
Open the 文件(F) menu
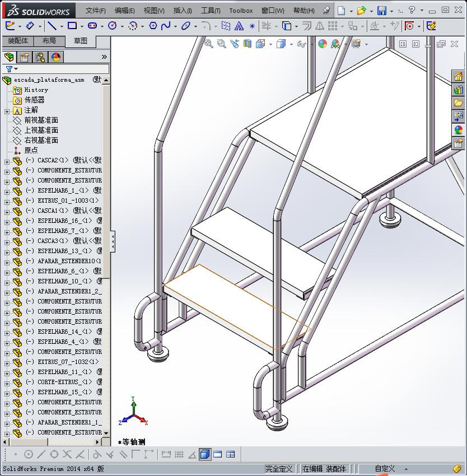coord(95,11)
